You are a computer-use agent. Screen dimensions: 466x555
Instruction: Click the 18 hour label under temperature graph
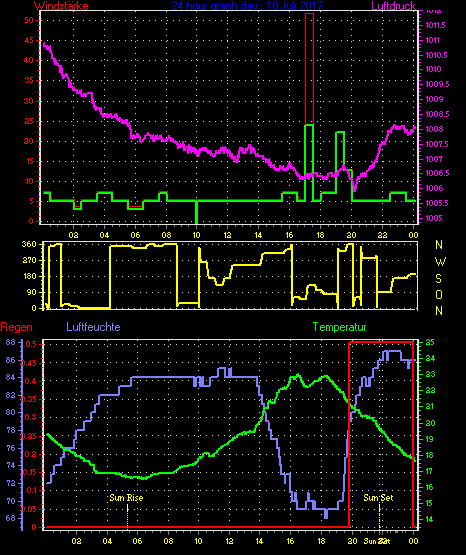click(x=321, y=541)
